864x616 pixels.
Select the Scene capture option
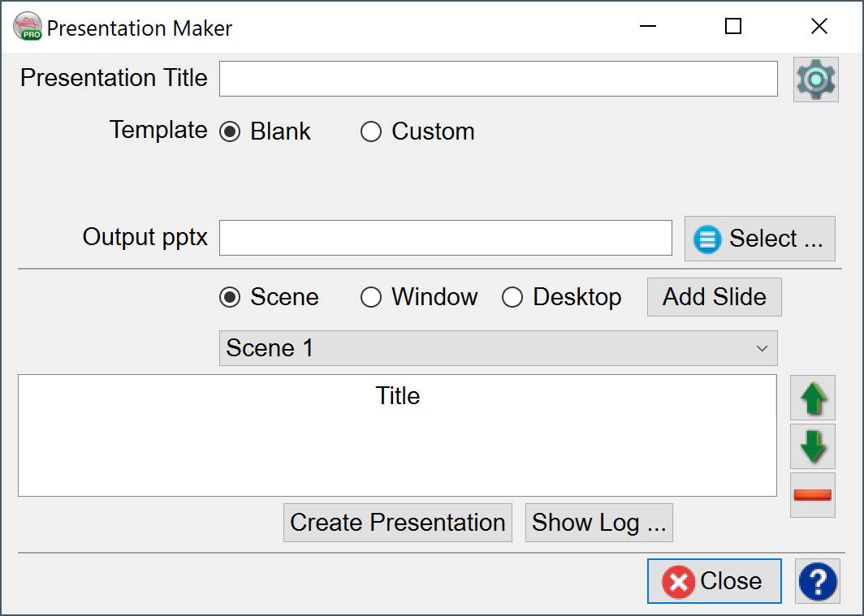pyautogui.click(x=231, y=298)
